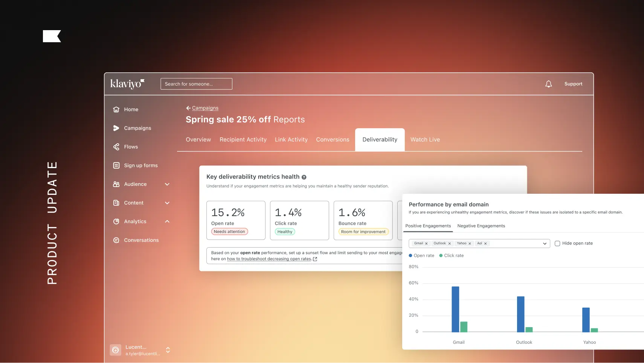Open the Watch Live tab

point(425,139)
